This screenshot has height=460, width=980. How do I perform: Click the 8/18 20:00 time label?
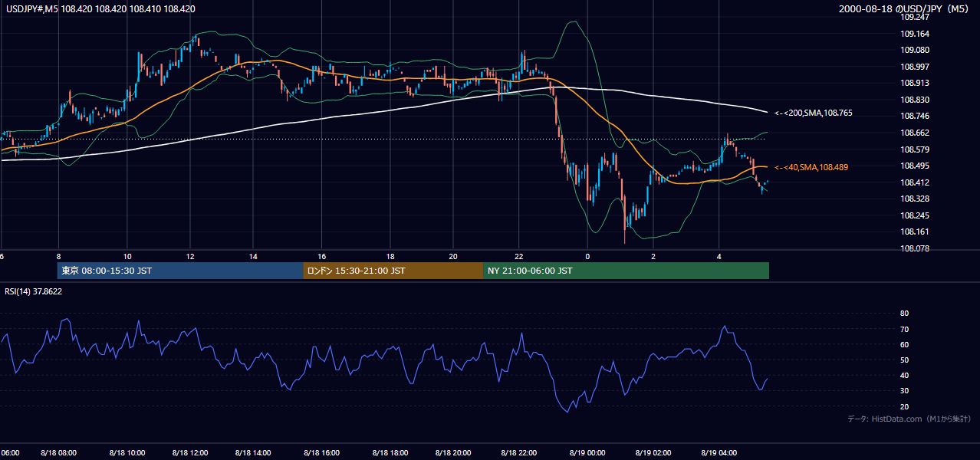[452, 453]
